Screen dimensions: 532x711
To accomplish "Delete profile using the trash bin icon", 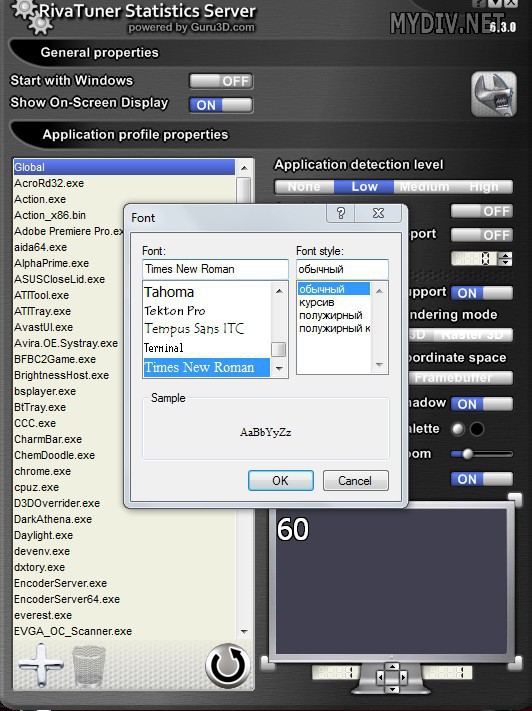I will 89,666.
